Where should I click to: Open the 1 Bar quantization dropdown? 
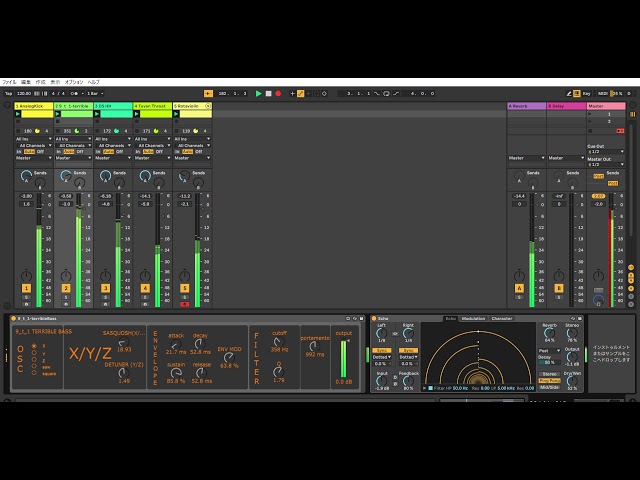click(x=95, y=93)
